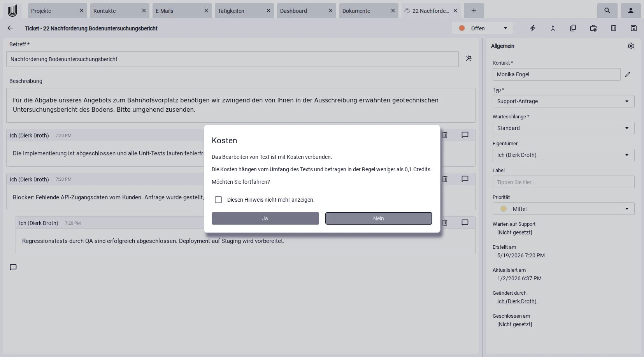The image size is (644, 357).
Task: Open the Offen status dropdown
Action: [x=482, y=28]
